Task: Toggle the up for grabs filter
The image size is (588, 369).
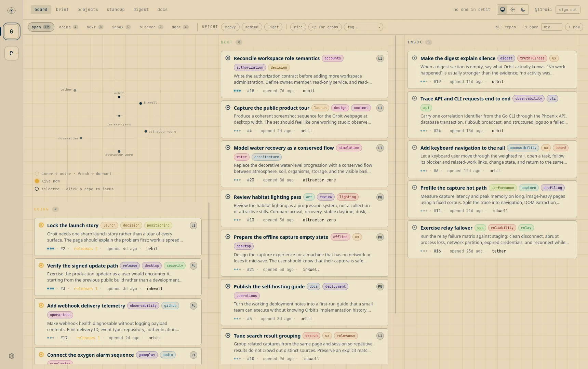Action: pyautogui.click(x=325, y=27)
